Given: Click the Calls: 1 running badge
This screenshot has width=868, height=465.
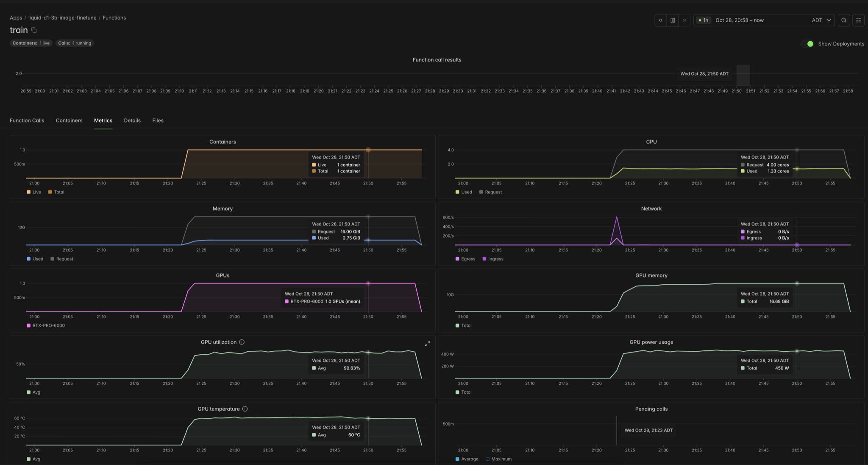Looking at the screenshot, I should 75,43.
